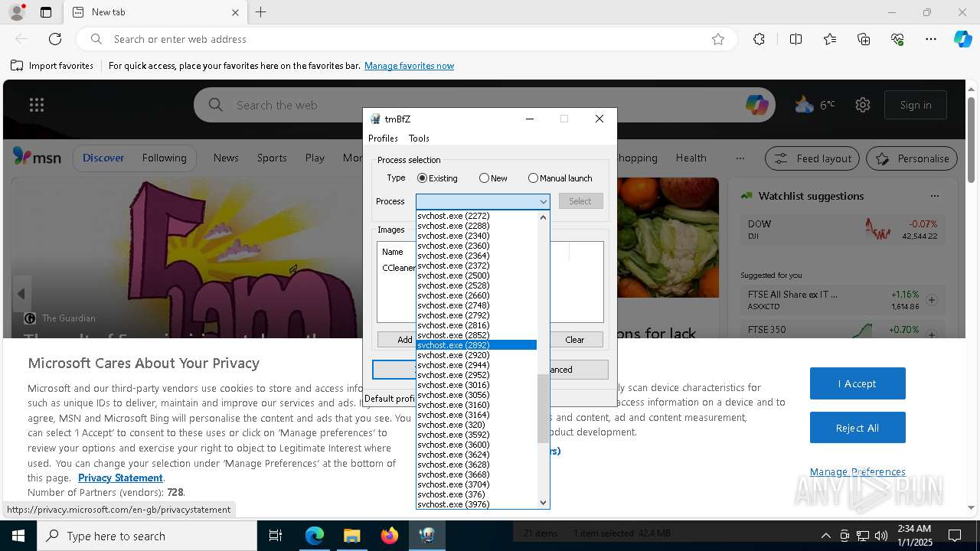Open Privacy Statement link
980x551 pixels.
pyautogui.click(x=120, y=478)
